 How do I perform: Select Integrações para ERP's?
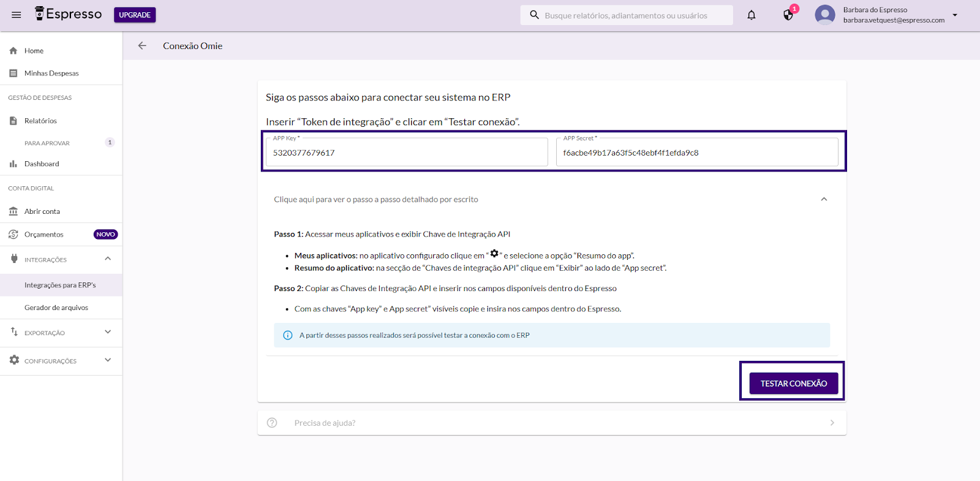[61, 285]
